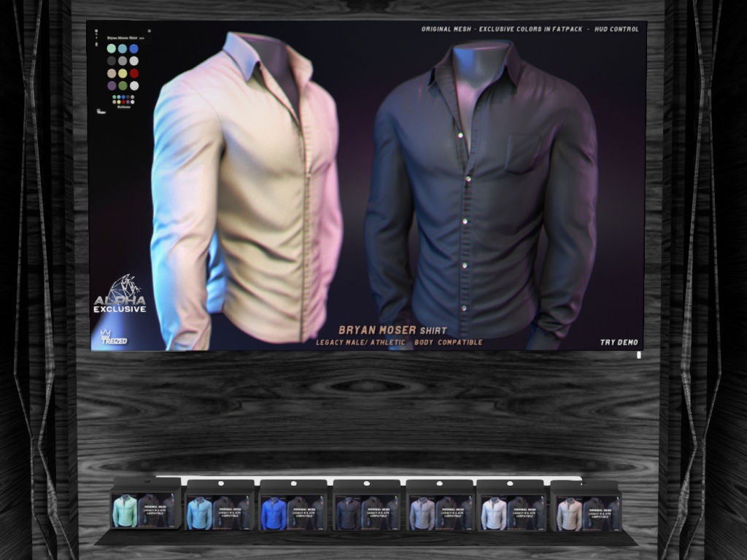Select the purple HUD color swatch
Screen dimensions: 747x560
point(111,86)
